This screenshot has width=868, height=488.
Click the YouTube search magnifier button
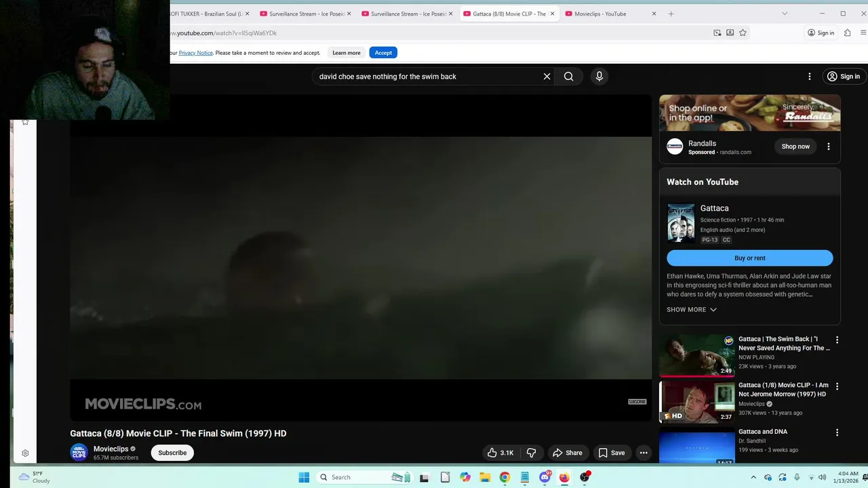(x=569, y=77)
